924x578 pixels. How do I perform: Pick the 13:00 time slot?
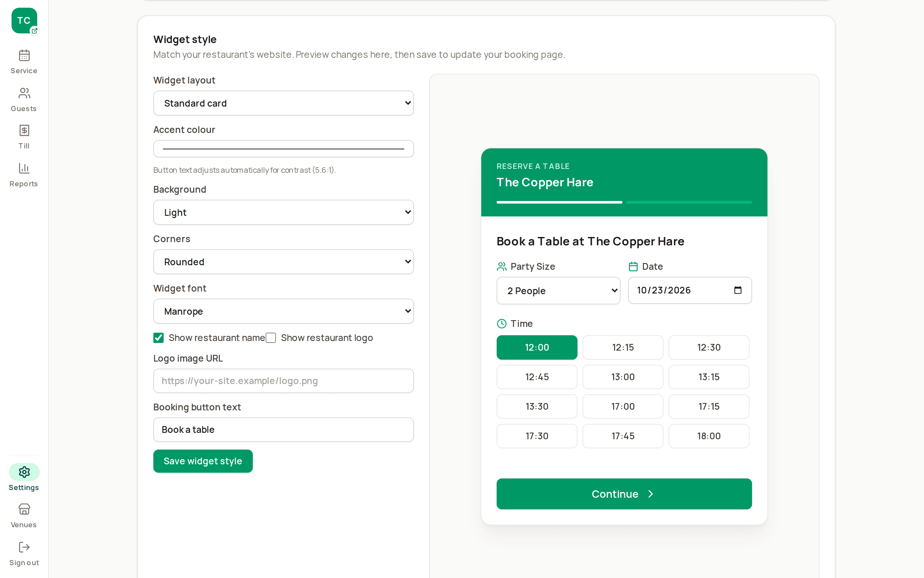[623, 377]
